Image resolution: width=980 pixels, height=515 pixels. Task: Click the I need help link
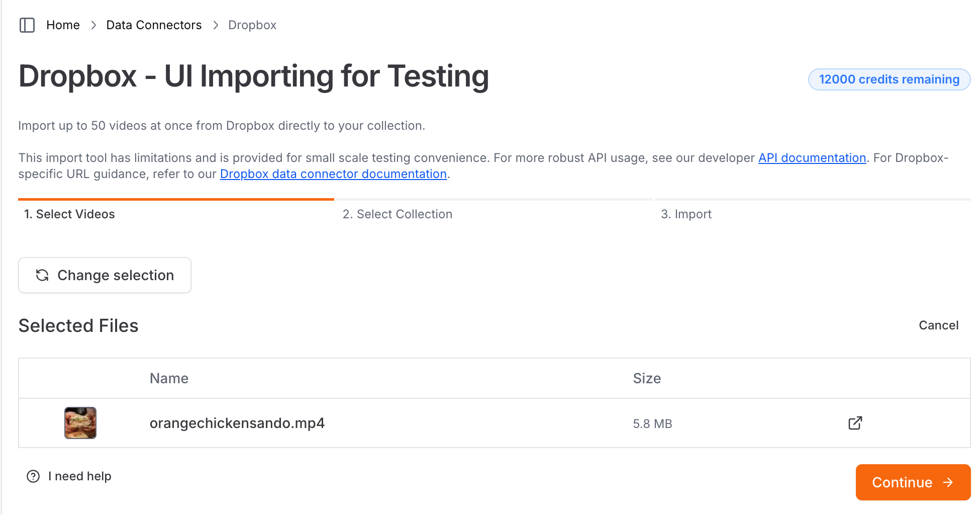pos(79,476)
